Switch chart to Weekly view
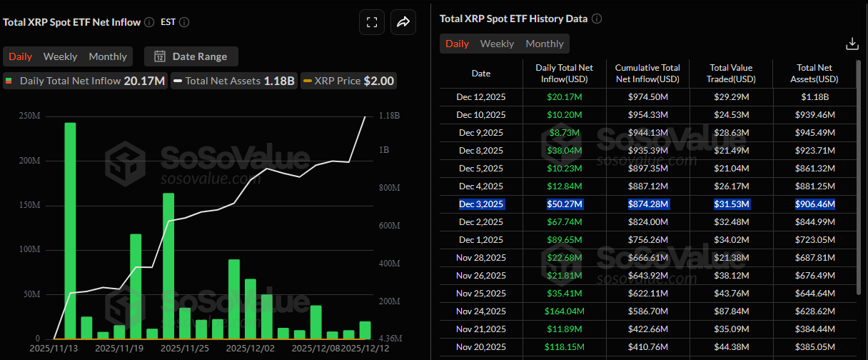The width and height of the screenshot is (868, 360). coord(60,56)
